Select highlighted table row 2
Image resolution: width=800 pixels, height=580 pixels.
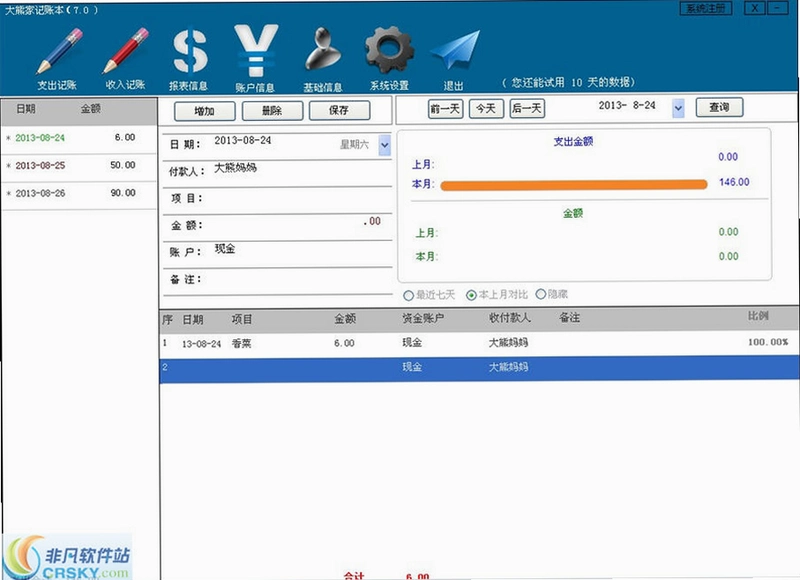[479, 367]
